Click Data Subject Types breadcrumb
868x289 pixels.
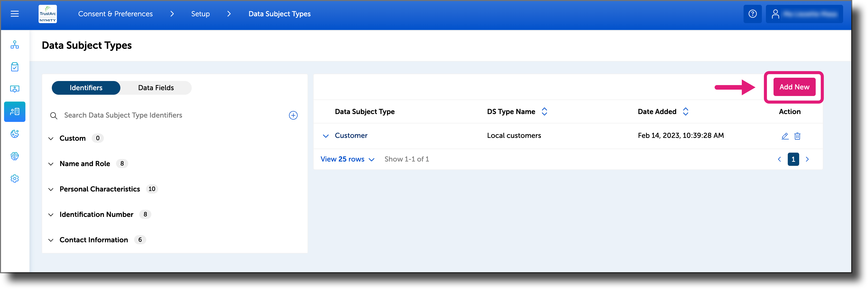pyautogui.click(x=279, y=14)
